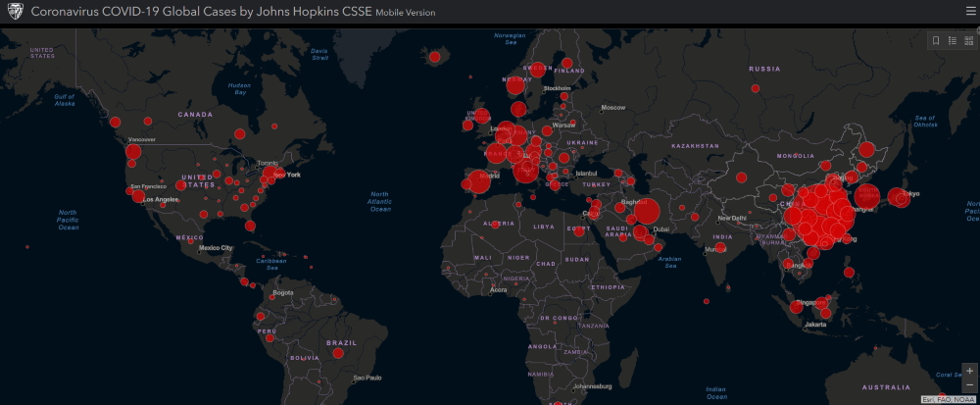The image size is (980, 405).
Task: Open the Mobile Version link
Action: (x=406, y=13)
